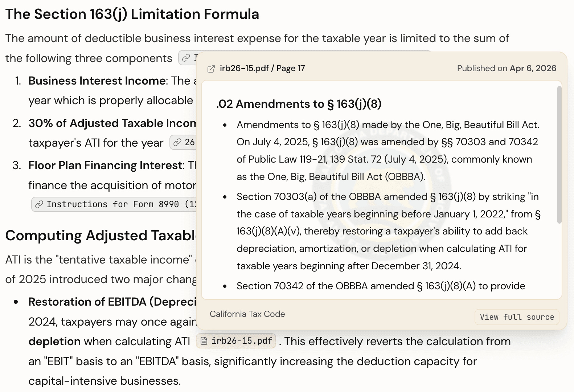Open the Instructions for Form 8990 citation link
Image resolution: width=574 pixels, height=392 pixels.
coord(114,204)
